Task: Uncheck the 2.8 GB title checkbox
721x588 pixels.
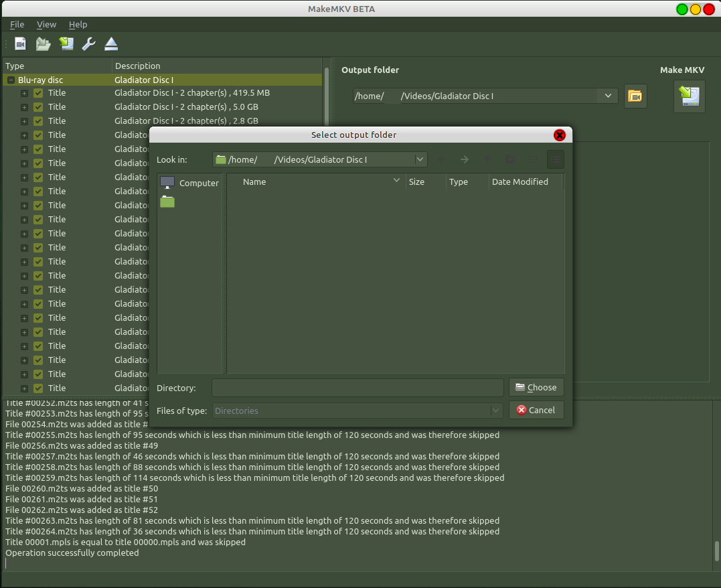Action: (38, 121)
